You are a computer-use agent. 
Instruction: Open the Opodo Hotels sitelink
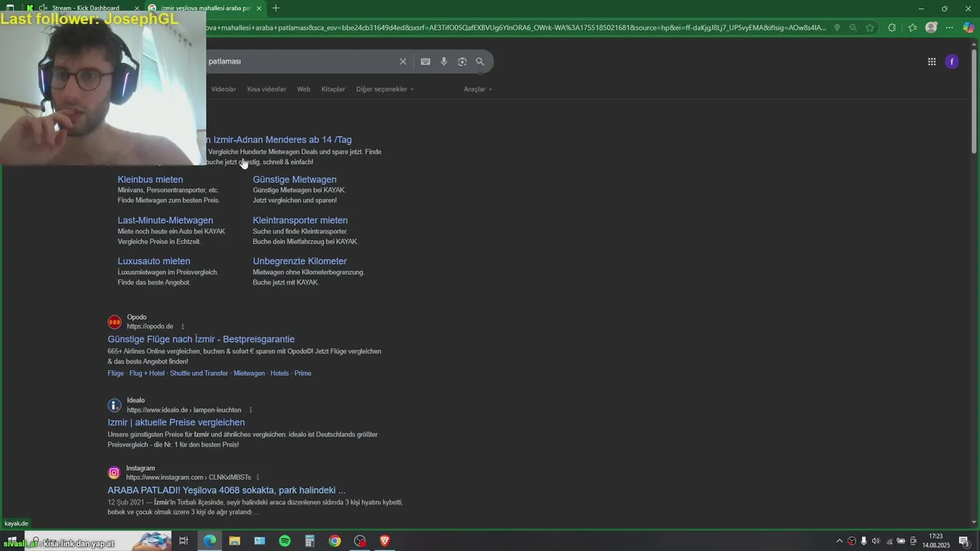[x=279, y=373]
